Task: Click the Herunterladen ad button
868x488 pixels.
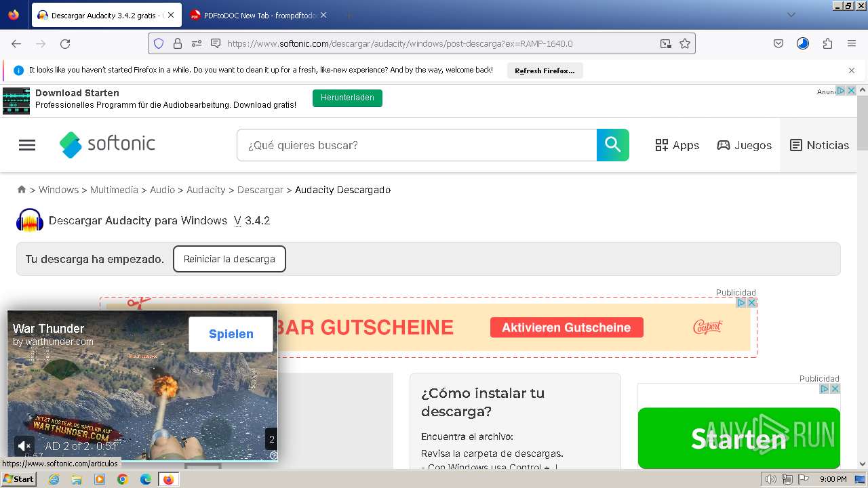Action: (x=347, y=98)
